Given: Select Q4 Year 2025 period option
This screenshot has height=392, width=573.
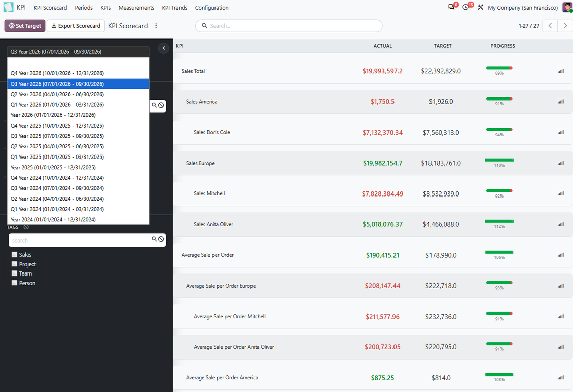Looking at the screenshot, I should [x=78, y=126].
